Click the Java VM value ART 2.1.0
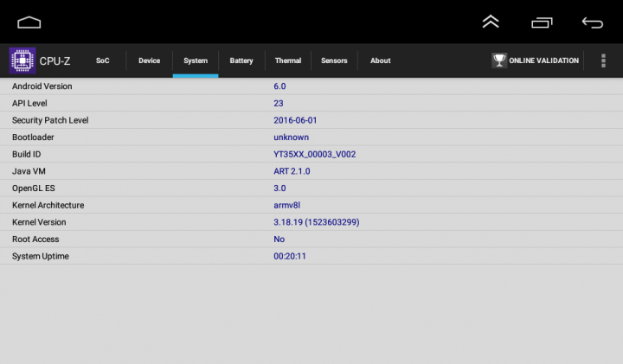 (292, 171)
